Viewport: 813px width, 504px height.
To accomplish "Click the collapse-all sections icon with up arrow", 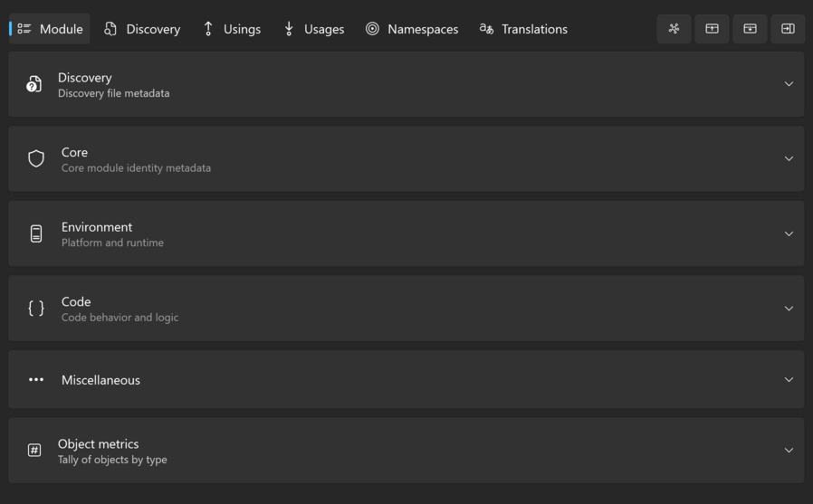I will (712, 28).
